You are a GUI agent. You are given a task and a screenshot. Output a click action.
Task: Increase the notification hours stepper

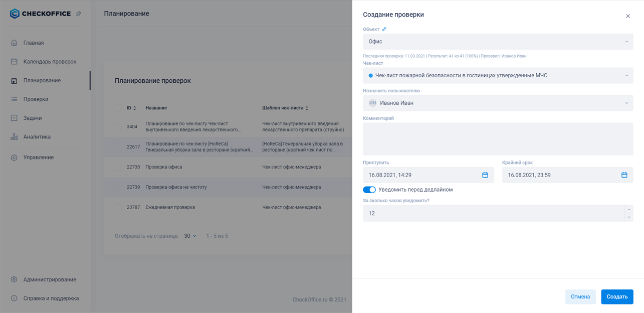pyautogui.click(x=629, y=210)
